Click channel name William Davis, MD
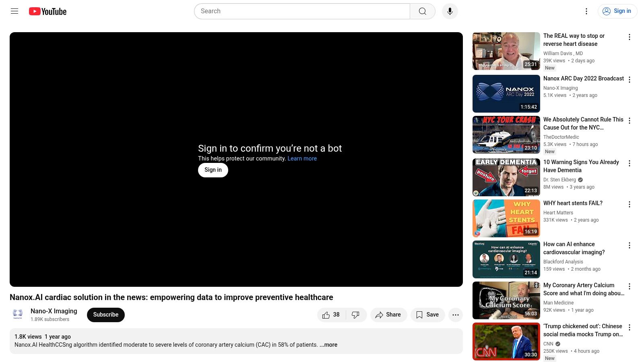Viewport: 644px width, 362px height. tap(563, 53)
